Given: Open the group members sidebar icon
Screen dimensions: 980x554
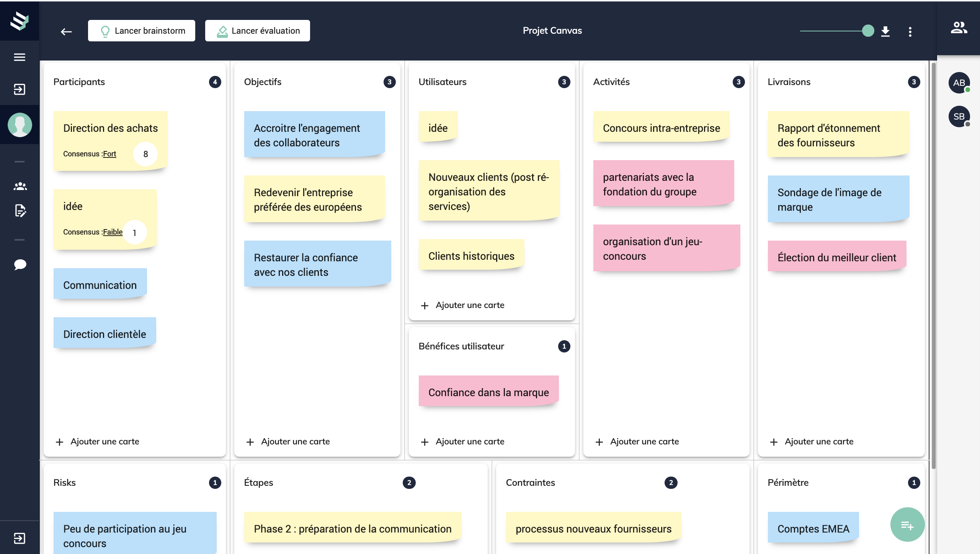Looking at the screenshot, I should click(x=20, y=186).
